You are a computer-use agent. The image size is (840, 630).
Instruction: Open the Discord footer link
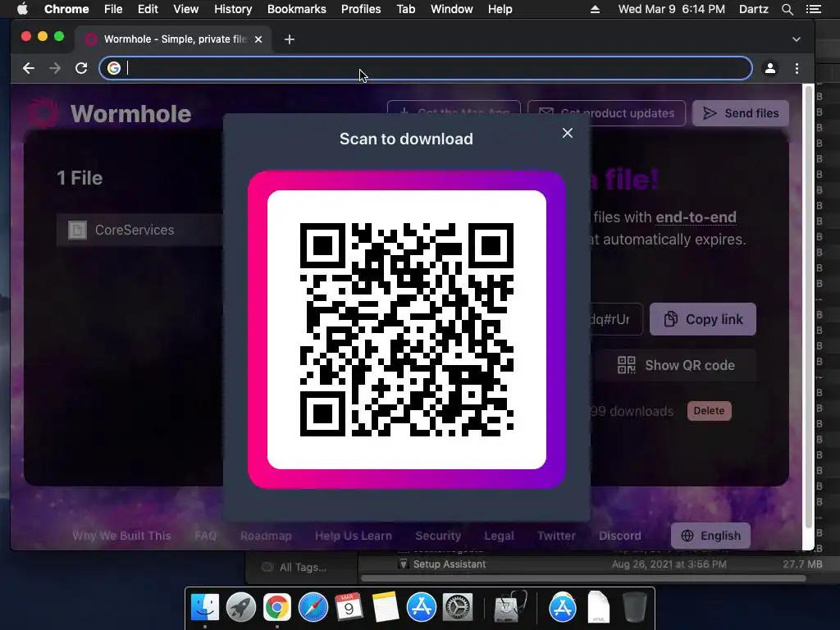coord(620,536)
